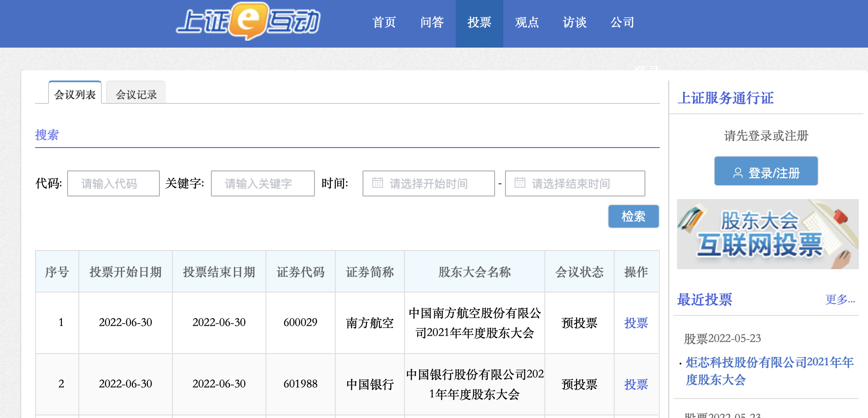The image size is (868, 418).
Task: Click calendar icon in end time field
Action: (x=520, y=183)
